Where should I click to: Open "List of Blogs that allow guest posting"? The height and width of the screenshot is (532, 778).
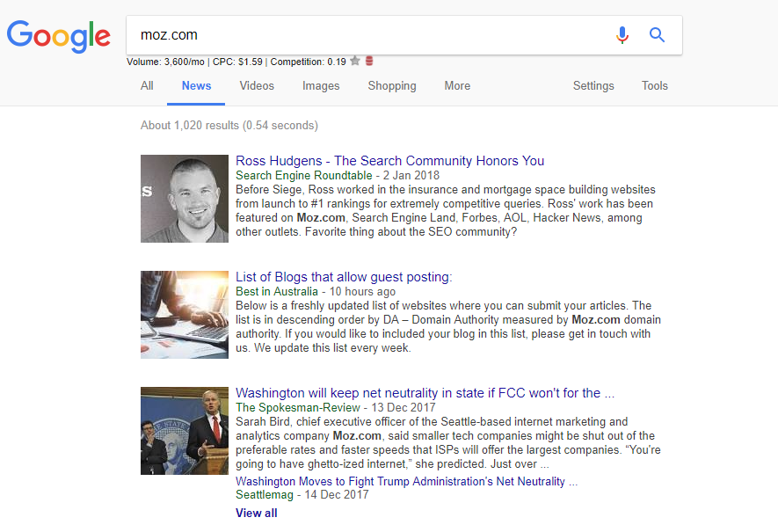coord(344,277)
